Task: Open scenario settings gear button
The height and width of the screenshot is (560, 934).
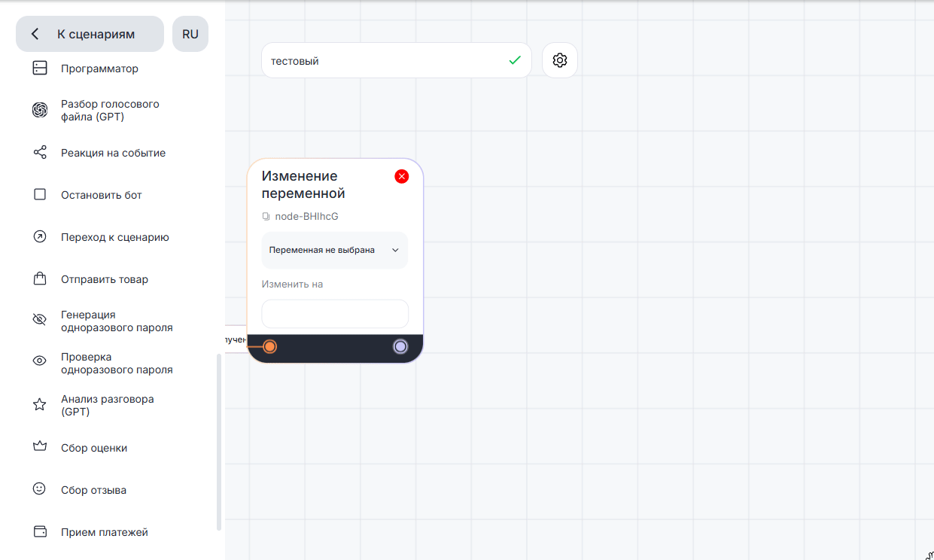Action: coord(559,60)
